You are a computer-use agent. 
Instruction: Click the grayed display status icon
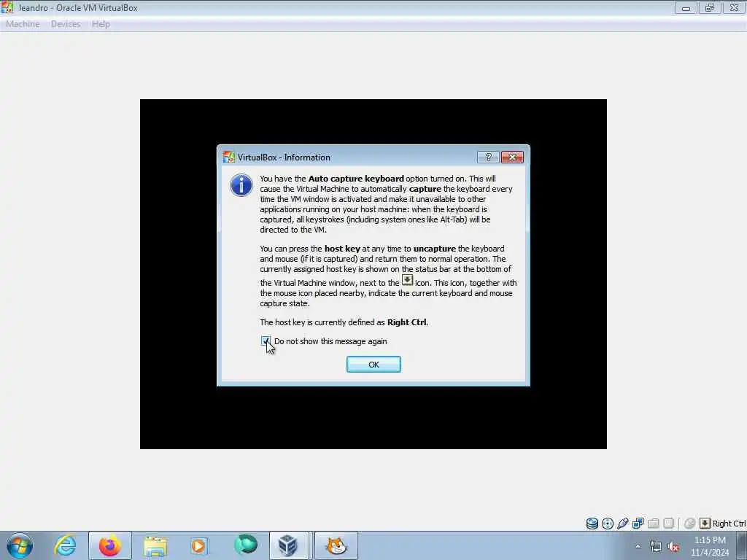668,524
